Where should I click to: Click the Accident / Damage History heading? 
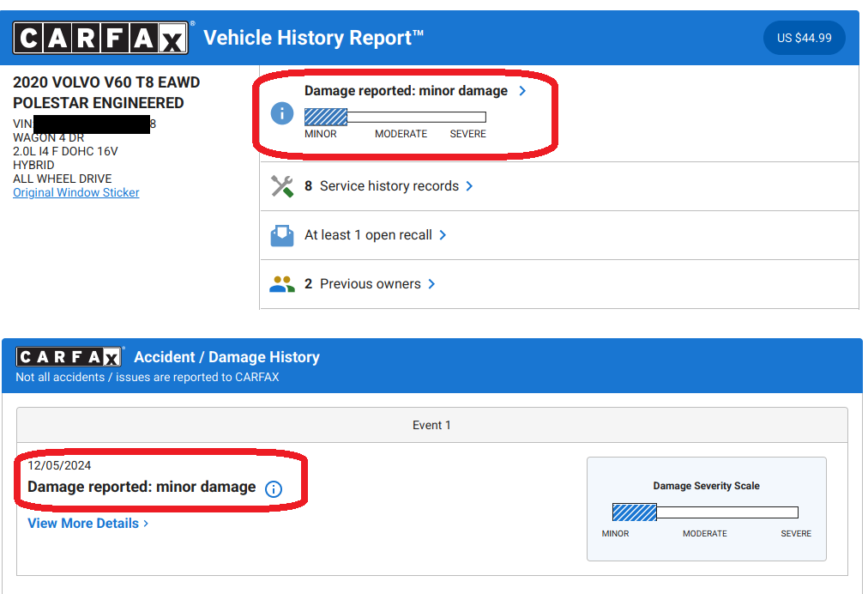(x=227, y=357)
